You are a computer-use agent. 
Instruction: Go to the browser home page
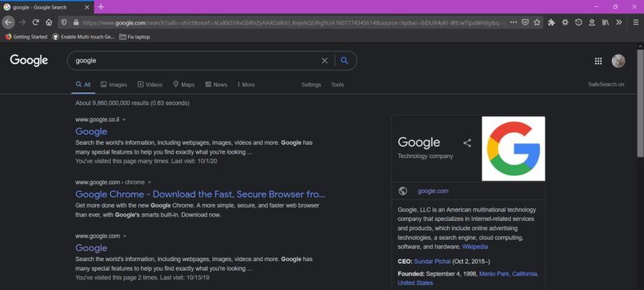pyautogui.click(x=49, y=22)
